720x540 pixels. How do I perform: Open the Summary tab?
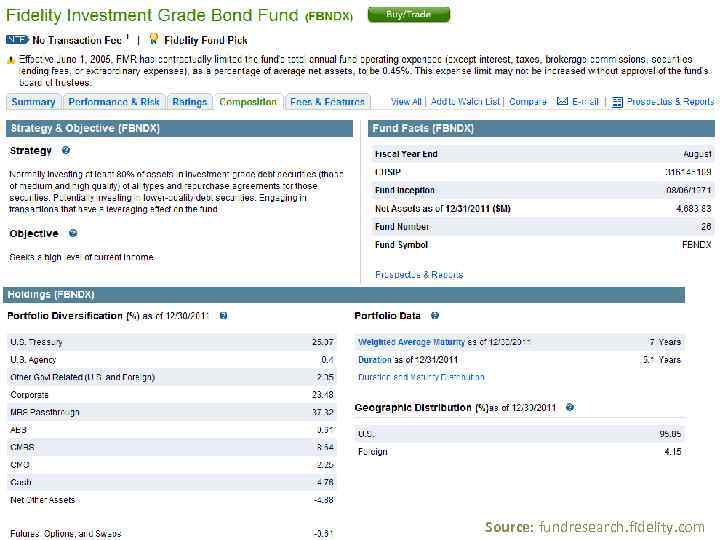coord(33,102)
